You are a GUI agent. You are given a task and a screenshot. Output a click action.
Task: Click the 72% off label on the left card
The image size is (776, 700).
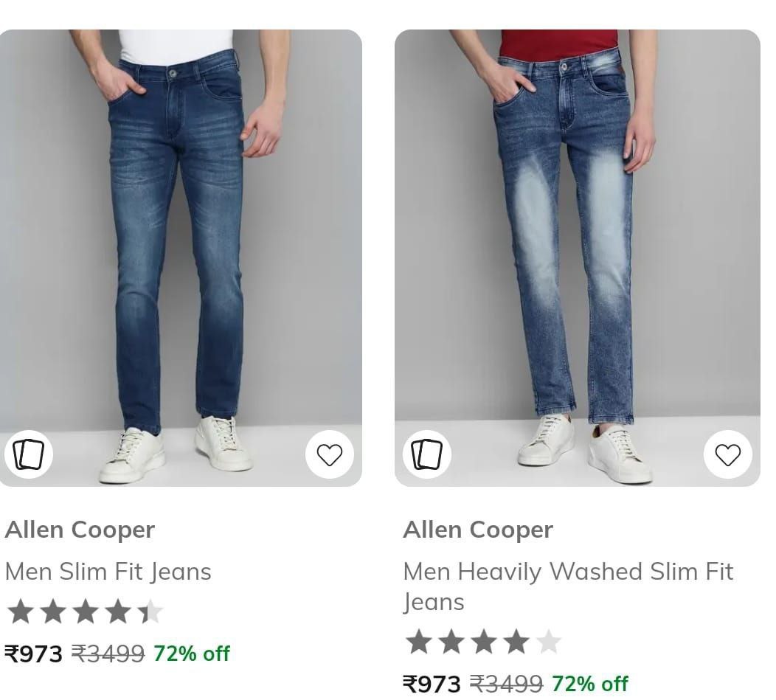(x=190, y=653)
